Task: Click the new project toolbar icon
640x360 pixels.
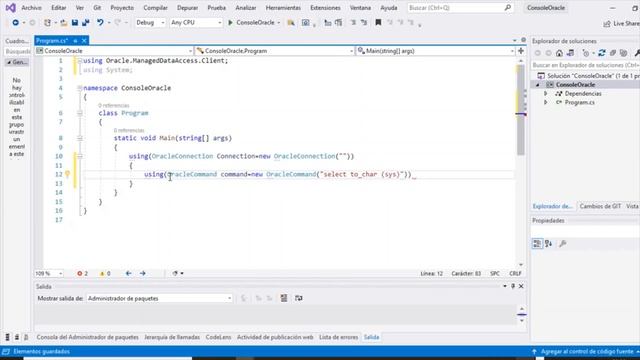Action: (x=47, y=23)
